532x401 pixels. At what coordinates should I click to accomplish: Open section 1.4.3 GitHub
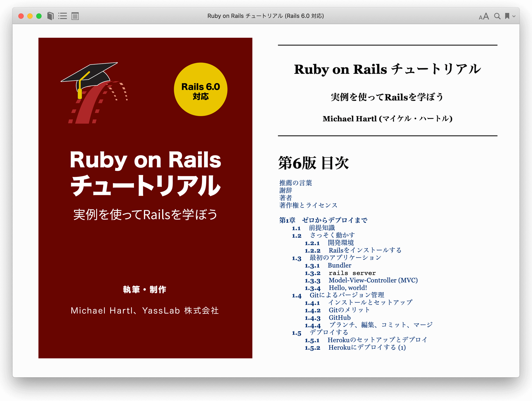pyautogui.click(x=327, y=318)
